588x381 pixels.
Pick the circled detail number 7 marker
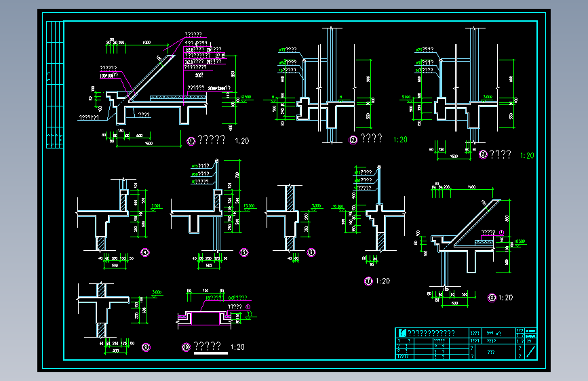point(369,281)
